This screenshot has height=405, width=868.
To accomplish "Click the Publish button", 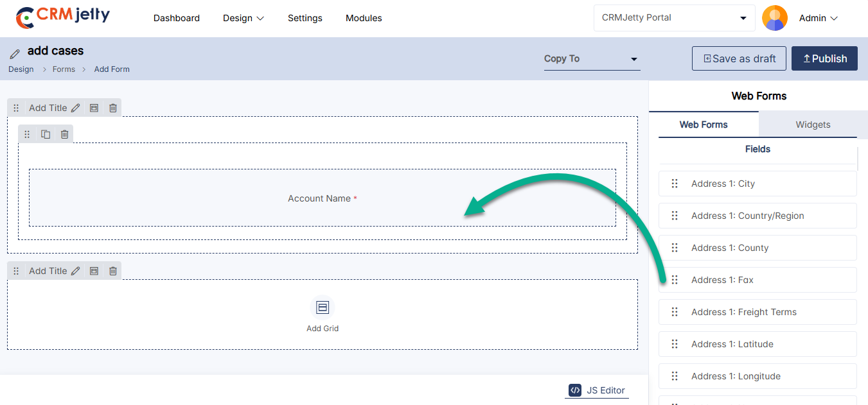I will [824, 58].
